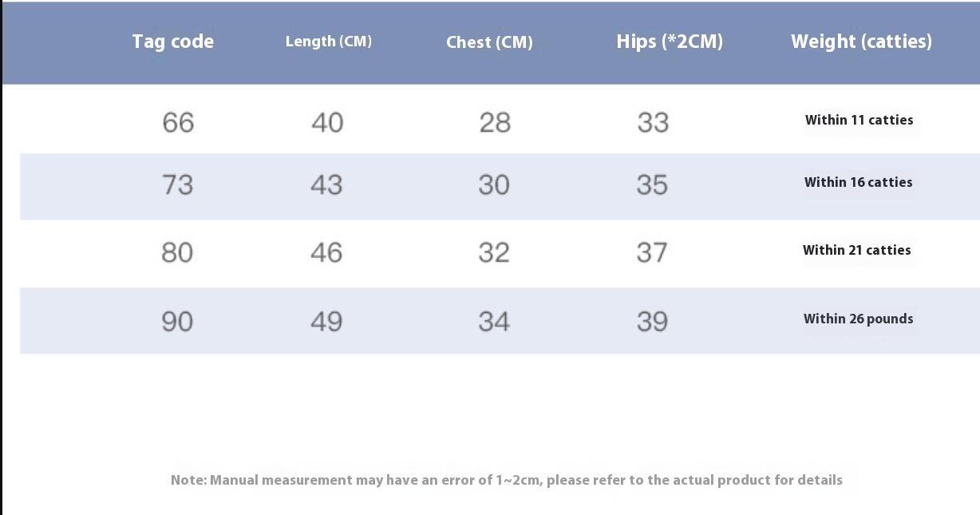Click the manual measurement note text
Viewport: 980px width, 515px height.
click(x=506, y=480)
